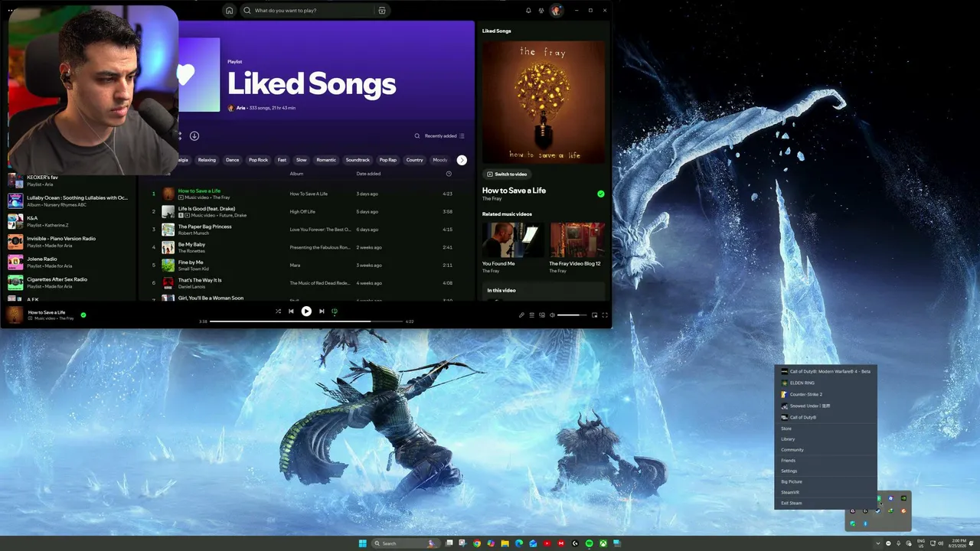Filter songs by Pop Rock
The width and height of the screenshot is (980, 551).
(x=258, y=160)
